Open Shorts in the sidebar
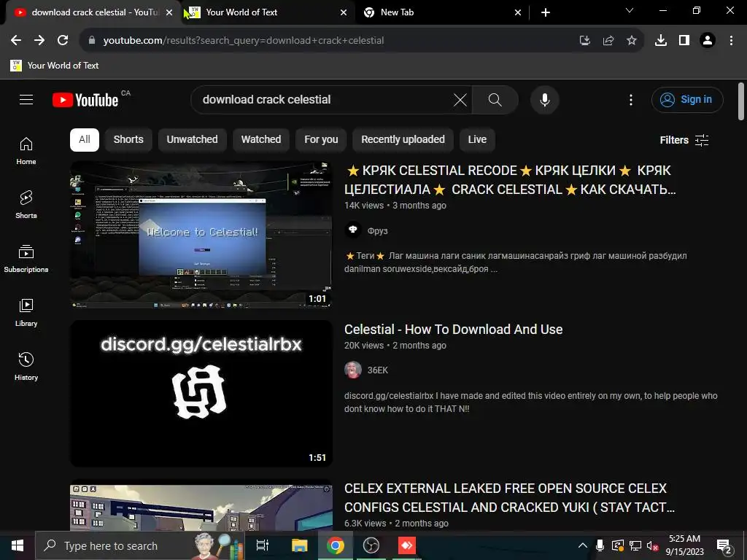 coord(26,205)
